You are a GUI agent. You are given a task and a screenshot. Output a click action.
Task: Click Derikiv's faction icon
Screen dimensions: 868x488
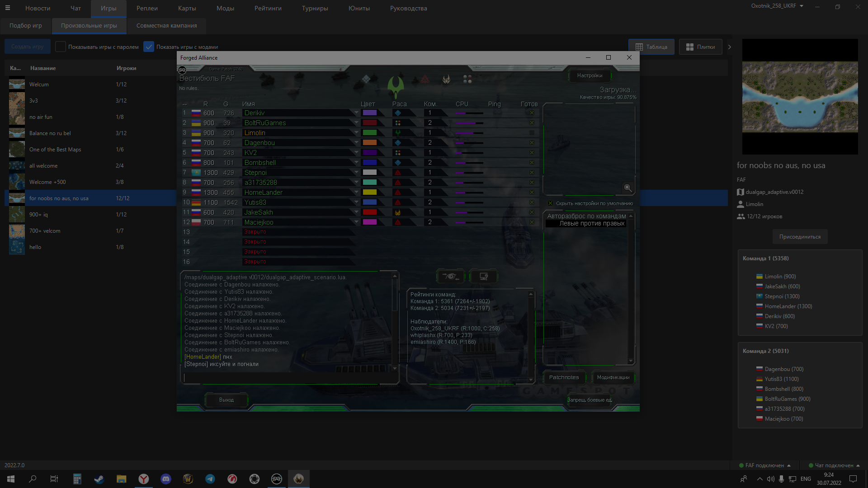[398, 113]
